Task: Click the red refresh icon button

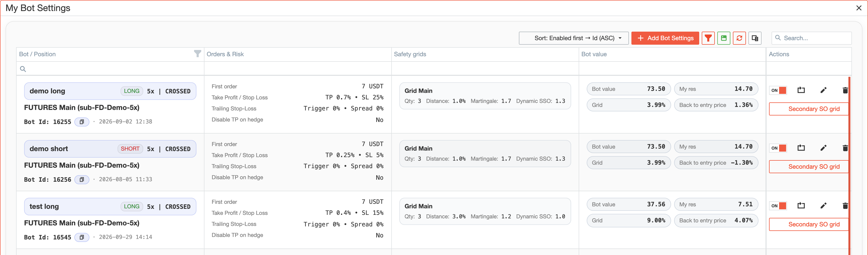Action: pos(739,38)
